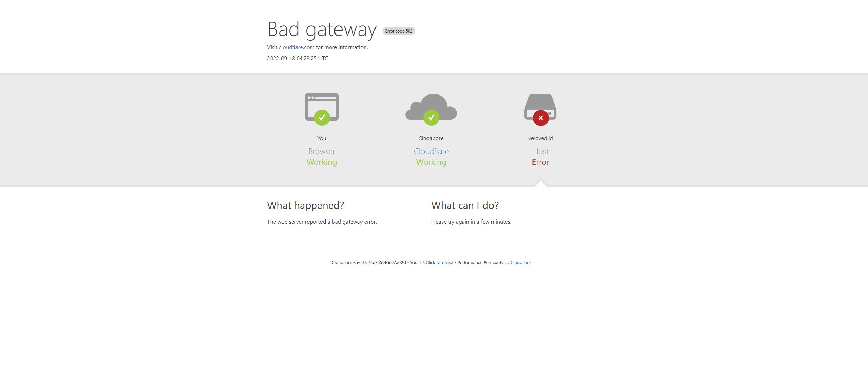Viewport: 868px width, 379px height.
Task: Click the veloved.id host label
Action: (540, 138)
